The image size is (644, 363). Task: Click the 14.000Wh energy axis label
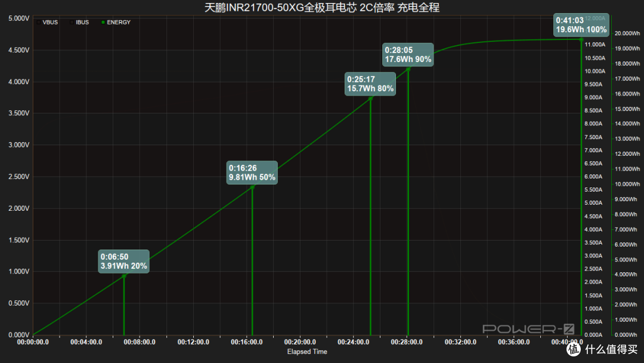[x=627, y=124]
